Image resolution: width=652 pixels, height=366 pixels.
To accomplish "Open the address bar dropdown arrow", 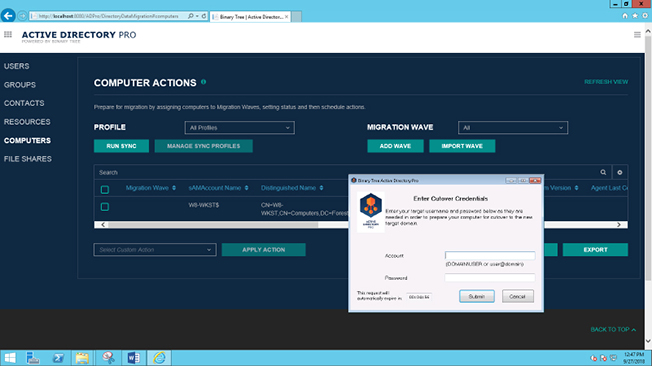I will (x=197, y=16).
